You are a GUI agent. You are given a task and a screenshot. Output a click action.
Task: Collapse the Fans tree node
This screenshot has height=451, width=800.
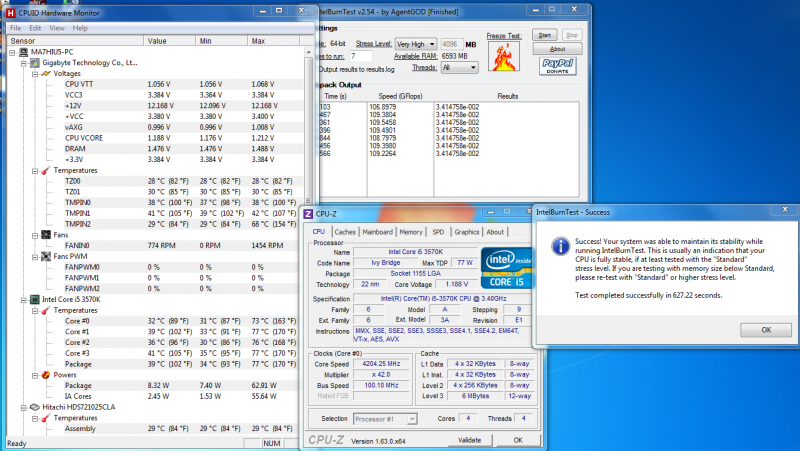pos(35,235)
